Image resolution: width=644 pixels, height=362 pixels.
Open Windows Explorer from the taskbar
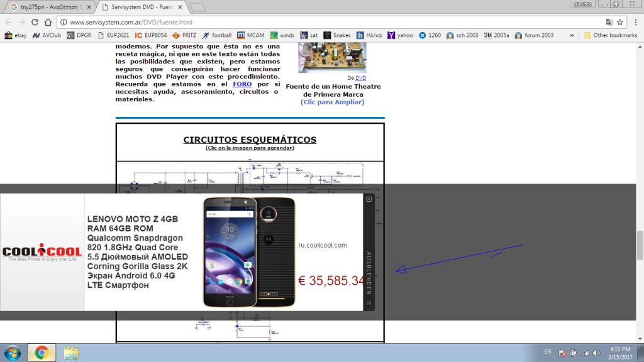[71, 353]
